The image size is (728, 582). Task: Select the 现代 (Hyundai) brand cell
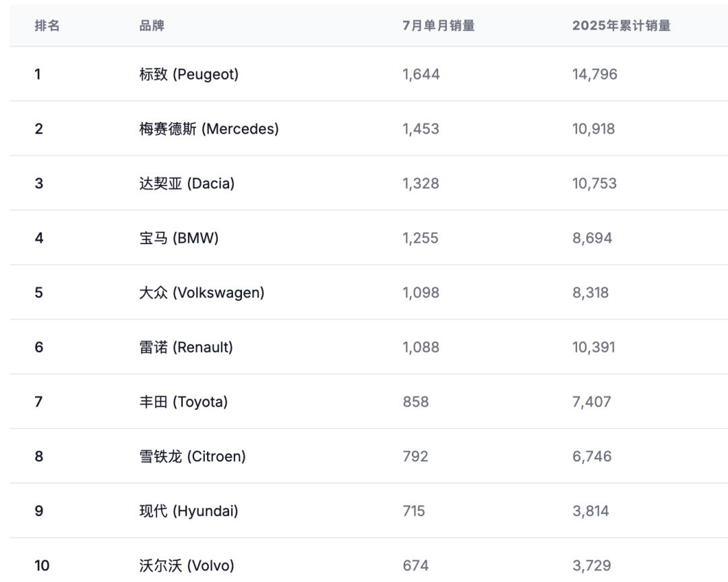coord(189,511)
